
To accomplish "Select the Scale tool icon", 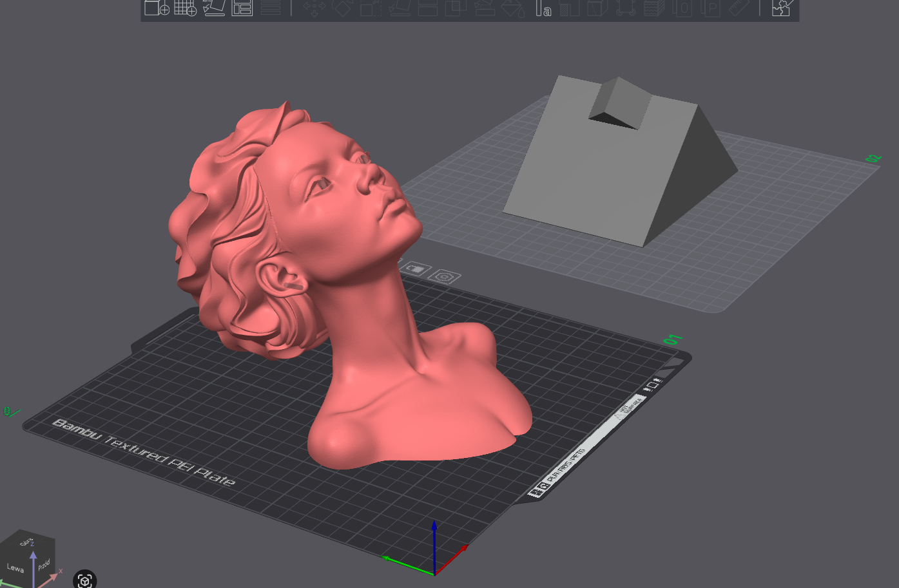I will click(371, 8).
